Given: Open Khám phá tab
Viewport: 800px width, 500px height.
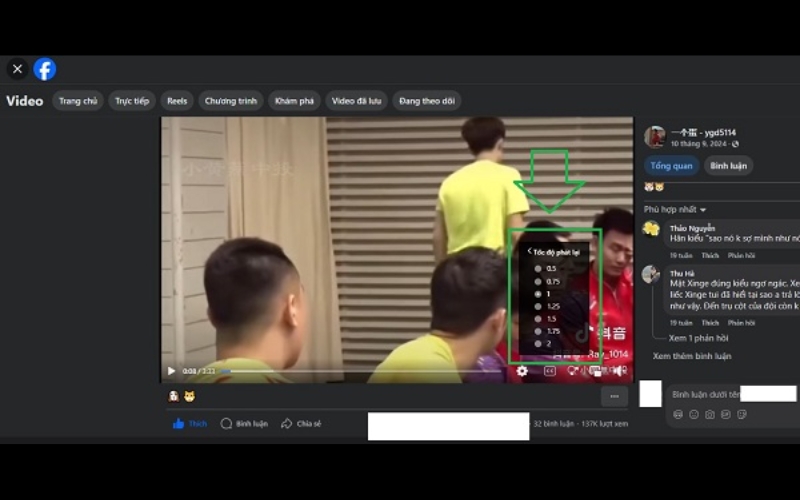Looking at the screenshot, I should tap(294, 101).
